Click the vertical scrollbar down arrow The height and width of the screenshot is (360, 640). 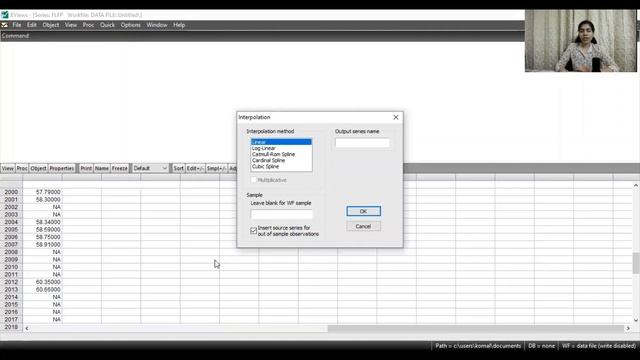click(x=636, y=320)
